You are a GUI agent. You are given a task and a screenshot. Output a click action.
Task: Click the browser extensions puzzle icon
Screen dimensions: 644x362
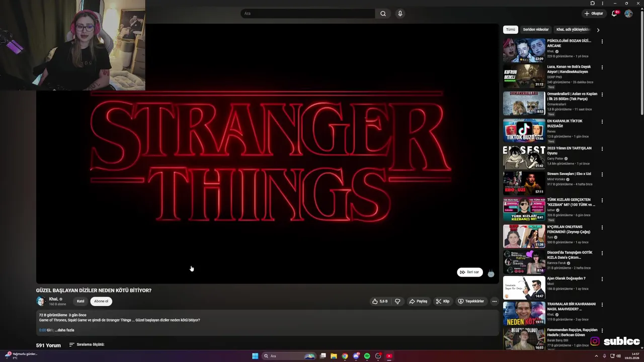593,3
